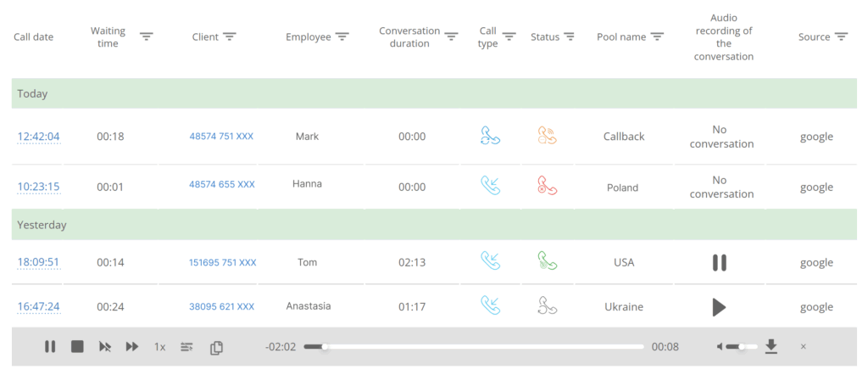Click the red missed status icon in Hanna's row
Image resolution: width=868 pixels, height=375 pixels.
click(x=548, y=185)
